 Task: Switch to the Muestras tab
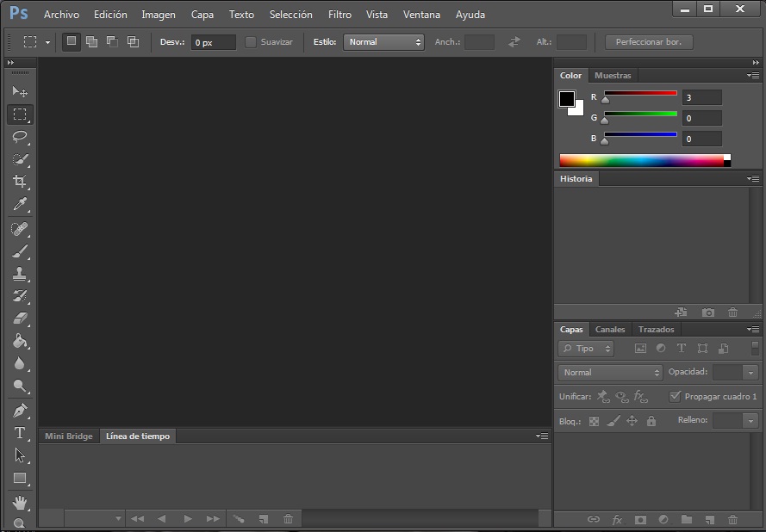pyautogui.click(x=613, y=75)
